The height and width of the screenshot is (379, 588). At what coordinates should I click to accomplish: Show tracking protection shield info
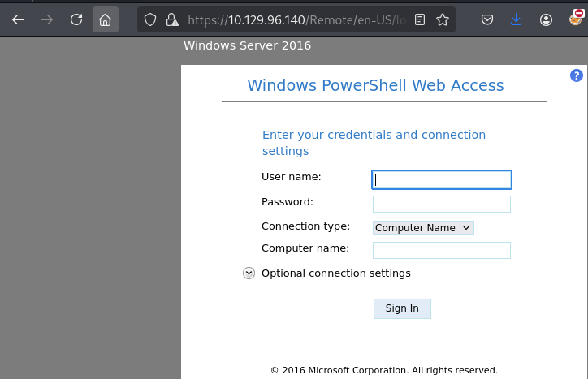pyautogui.click(x=150, y=19)
